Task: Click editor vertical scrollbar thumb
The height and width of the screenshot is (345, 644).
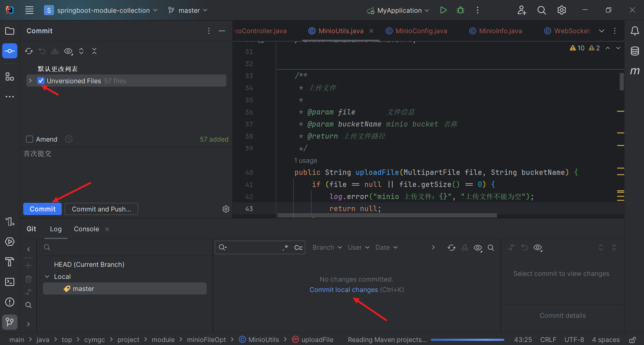Action: [622, 82]
